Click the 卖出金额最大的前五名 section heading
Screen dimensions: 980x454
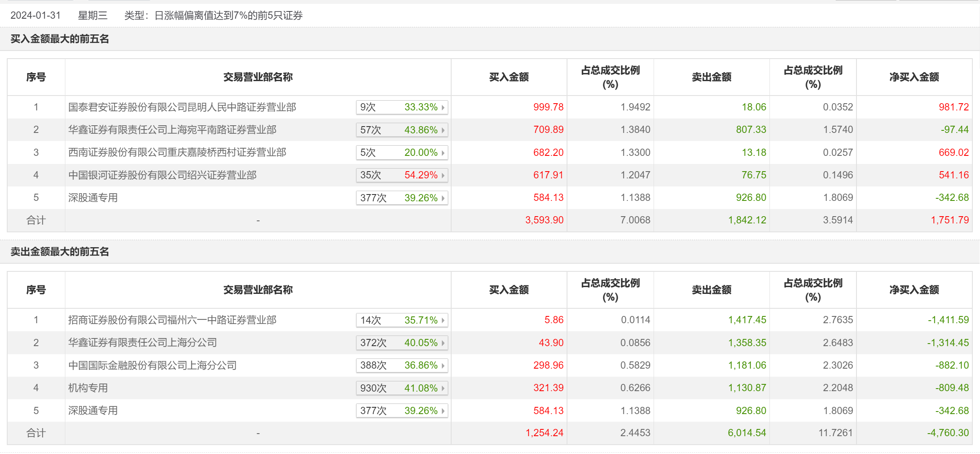coord(60,252)
